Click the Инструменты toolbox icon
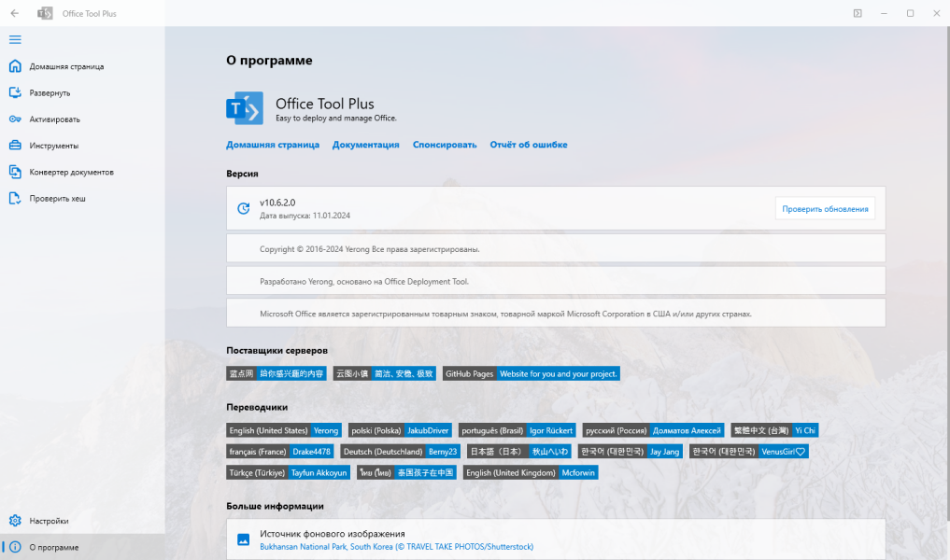The height and width of the screenshot is (560, 950). (x=15, y=146)
